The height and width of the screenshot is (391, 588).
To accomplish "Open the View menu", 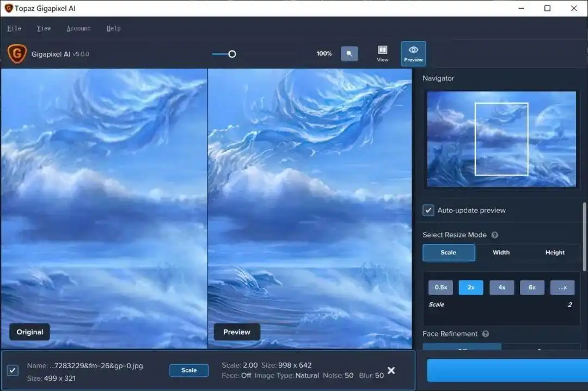I will point(44,28).
